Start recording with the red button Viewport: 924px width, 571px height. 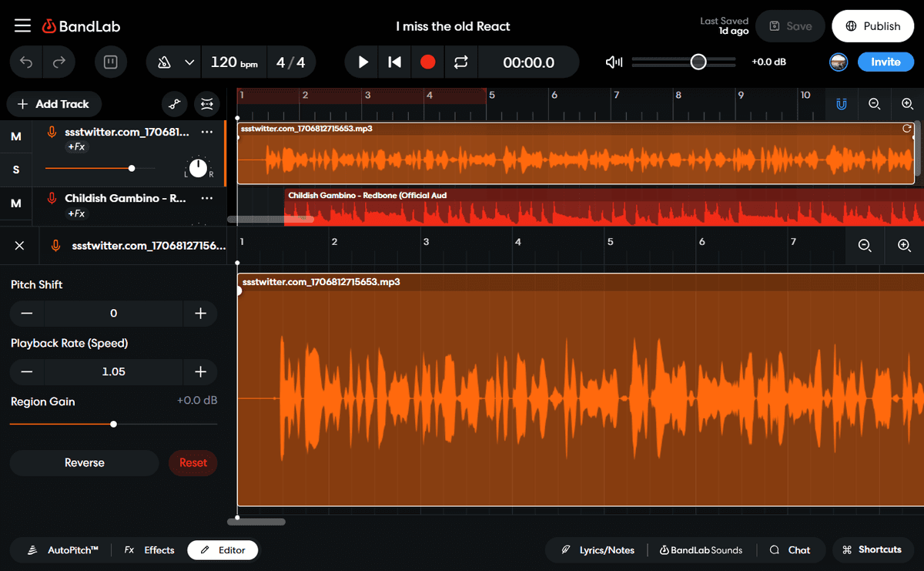pyautogui.click(x=428, y=62)
